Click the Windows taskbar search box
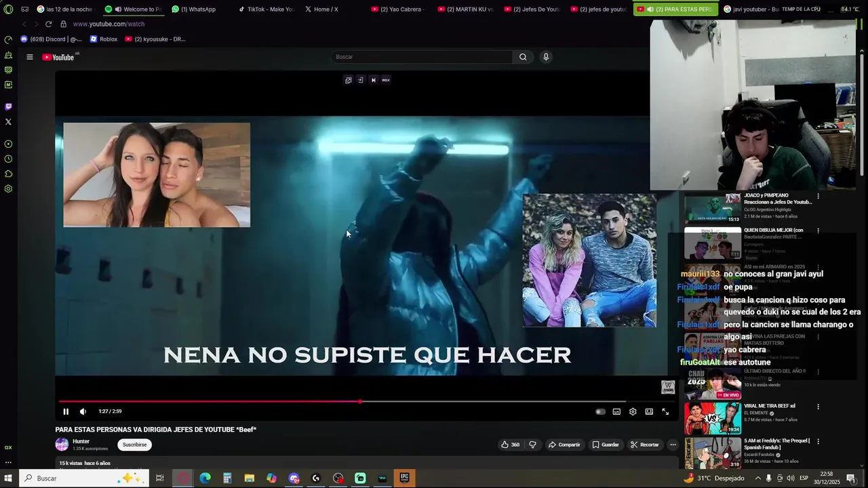This screenshot has height=488, width=868. click(x=83, y=479)
